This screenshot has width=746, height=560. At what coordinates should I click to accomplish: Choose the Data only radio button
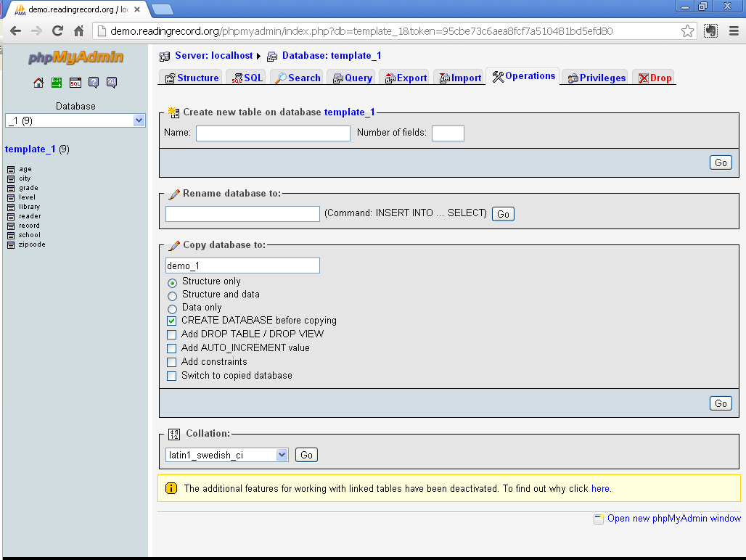point(172,309)
